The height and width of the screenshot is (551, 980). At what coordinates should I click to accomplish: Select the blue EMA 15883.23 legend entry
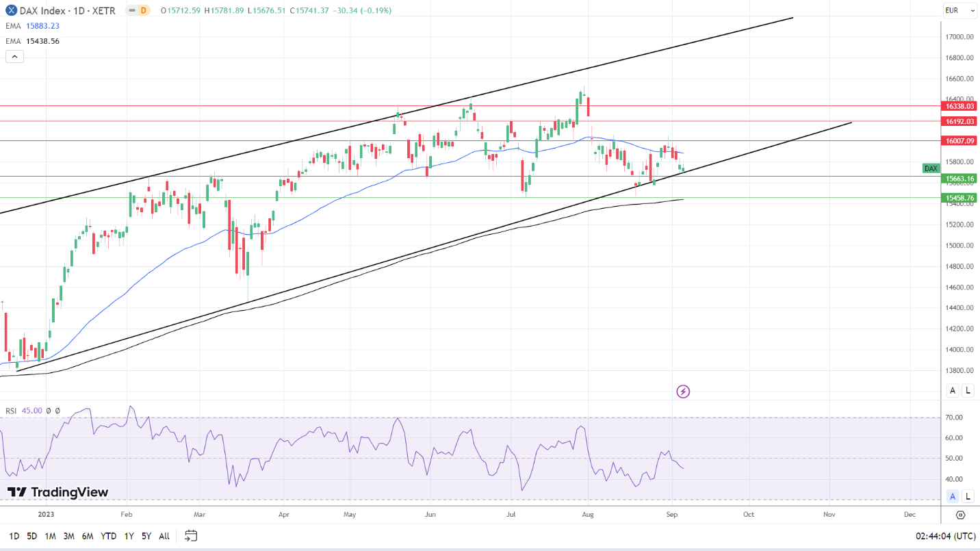tap(32, 26)
